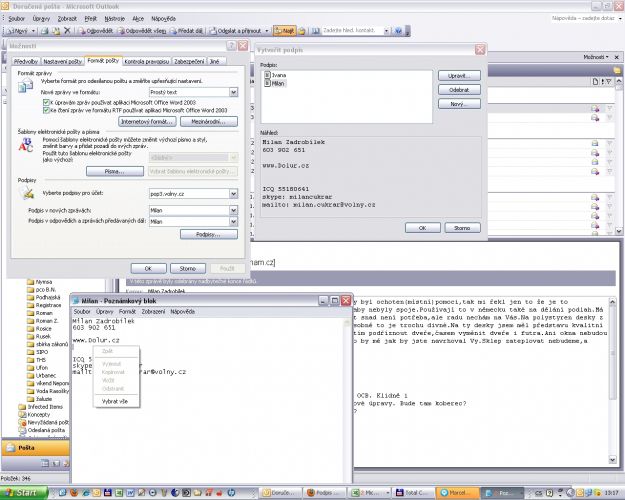
Task: Click Odpovědět reply toolbar button
Action: click(95, 31)
